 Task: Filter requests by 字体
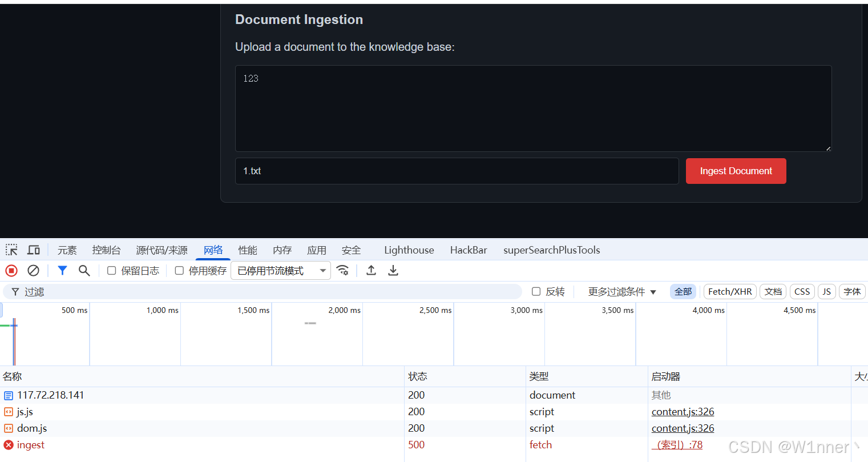[852, 292]
